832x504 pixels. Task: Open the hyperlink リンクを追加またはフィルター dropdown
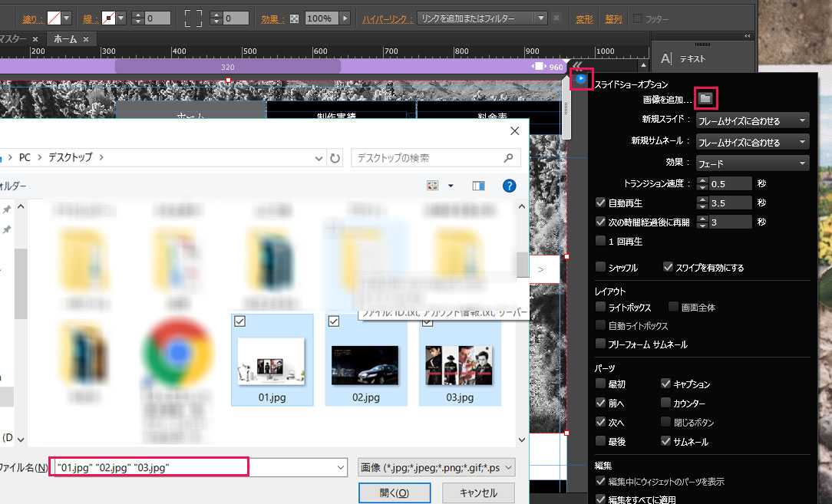click(482, 18)
